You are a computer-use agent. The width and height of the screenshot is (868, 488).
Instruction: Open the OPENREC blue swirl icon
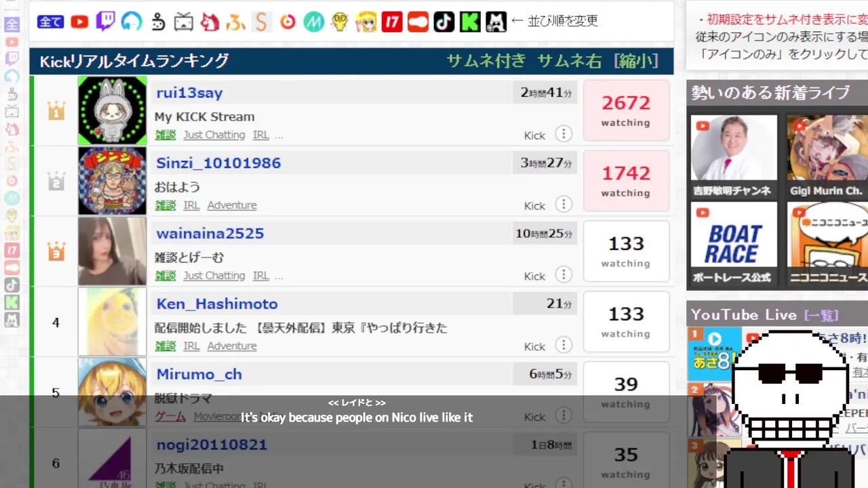(132, 22)
